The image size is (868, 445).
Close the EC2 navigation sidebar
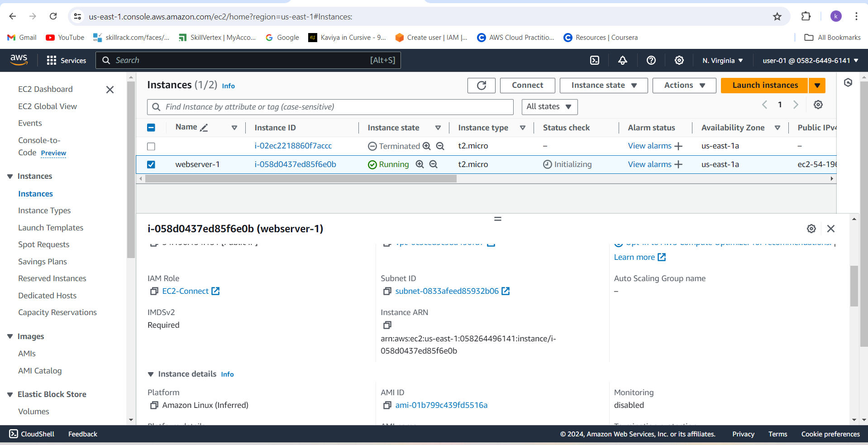[x=110, y=90]
